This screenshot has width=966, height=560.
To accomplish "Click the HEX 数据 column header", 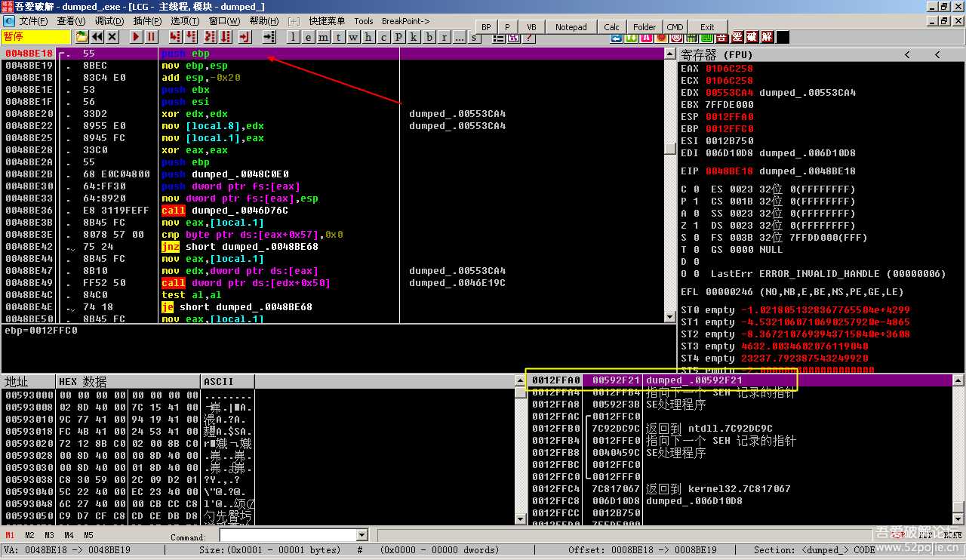I will pos(128,381).
